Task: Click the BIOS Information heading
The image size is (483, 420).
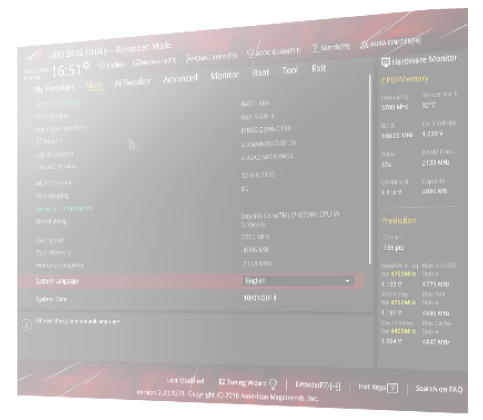Action: point(58,104)
